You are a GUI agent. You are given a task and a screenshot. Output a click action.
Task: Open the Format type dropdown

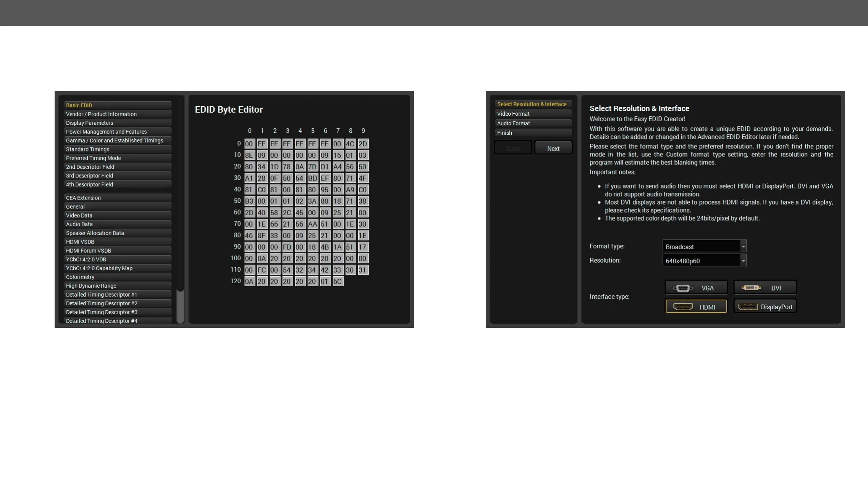(704, 247)
